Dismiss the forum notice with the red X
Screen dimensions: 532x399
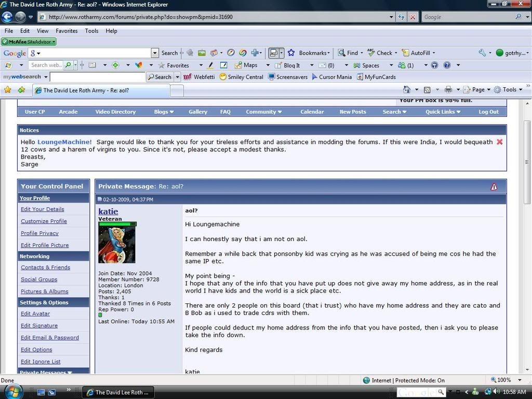pyautogui.click(x=499, y=142)
